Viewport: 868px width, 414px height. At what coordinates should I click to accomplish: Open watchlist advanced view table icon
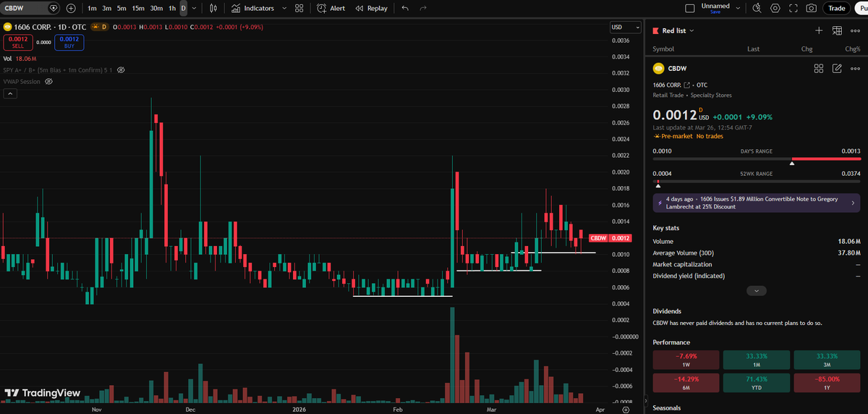pos(837,30)
